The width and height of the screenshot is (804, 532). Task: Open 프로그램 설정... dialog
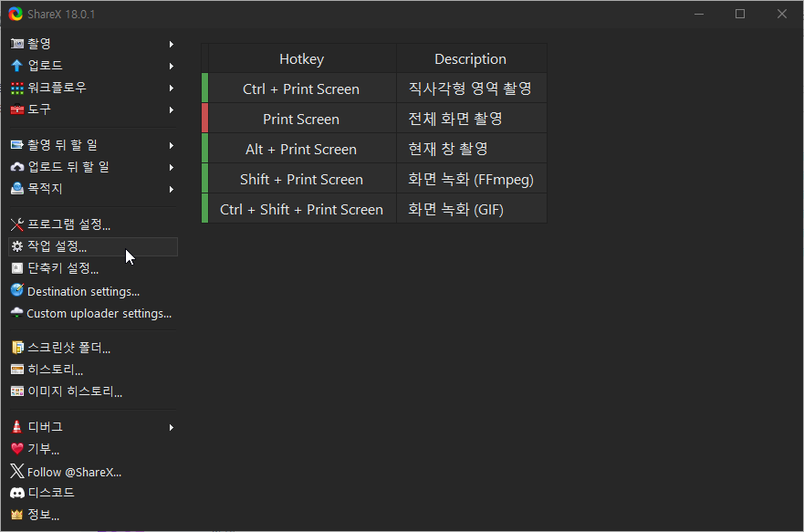93,224
